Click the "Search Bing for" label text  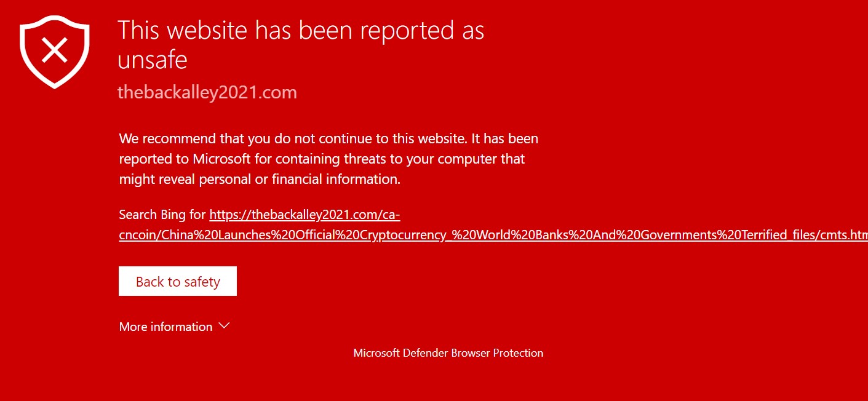coord(162,215)
